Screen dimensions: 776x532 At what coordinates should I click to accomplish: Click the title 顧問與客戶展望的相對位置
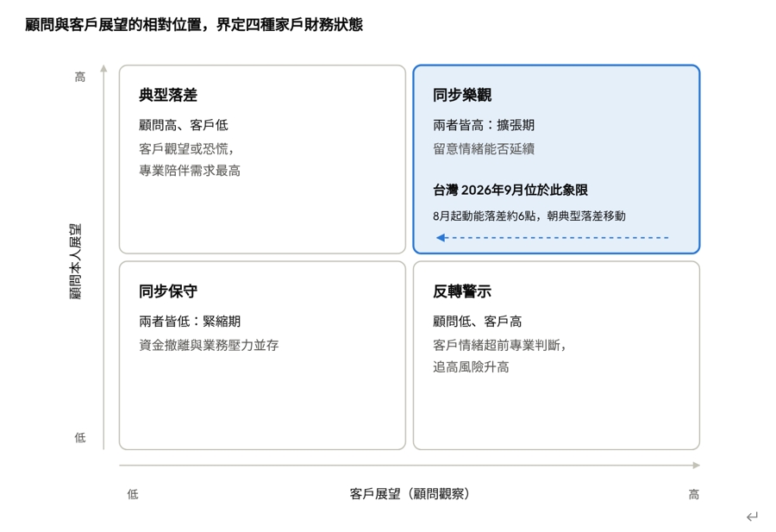click(x=113, y=25)
